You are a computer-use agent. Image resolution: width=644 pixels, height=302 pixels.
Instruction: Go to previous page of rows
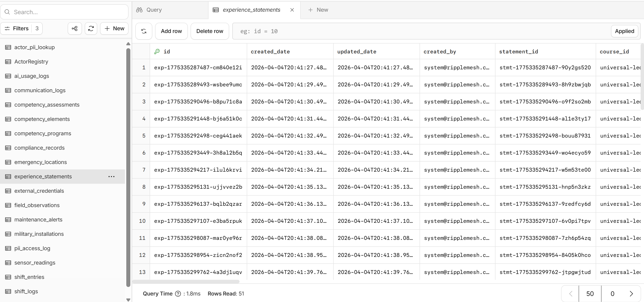(x=571, y=293)
